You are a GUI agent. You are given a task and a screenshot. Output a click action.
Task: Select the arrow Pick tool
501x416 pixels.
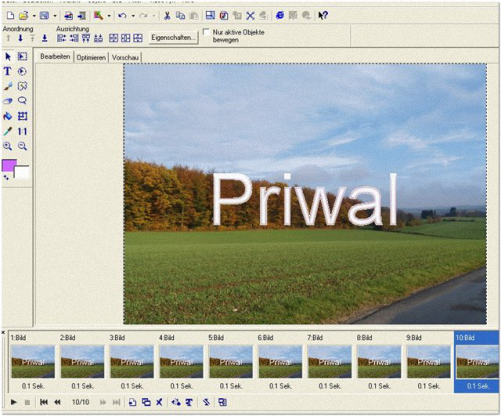(8, 57)
